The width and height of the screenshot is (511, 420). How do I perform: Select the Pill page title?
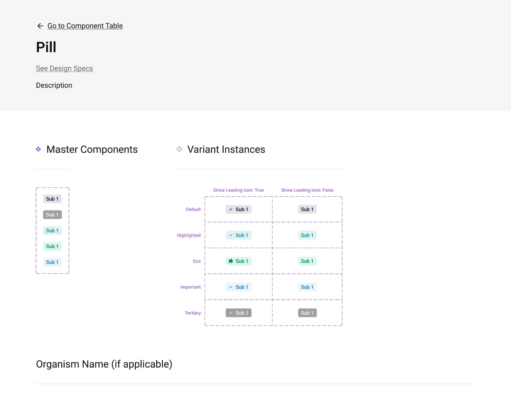(46, 47)
